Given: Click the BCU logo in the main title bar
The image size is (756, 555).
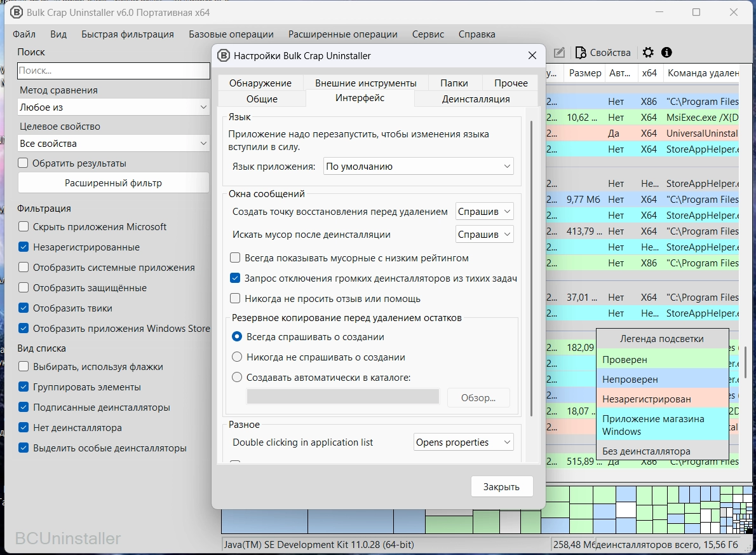Looking at the screenshot, I should [x=15, y=13].
